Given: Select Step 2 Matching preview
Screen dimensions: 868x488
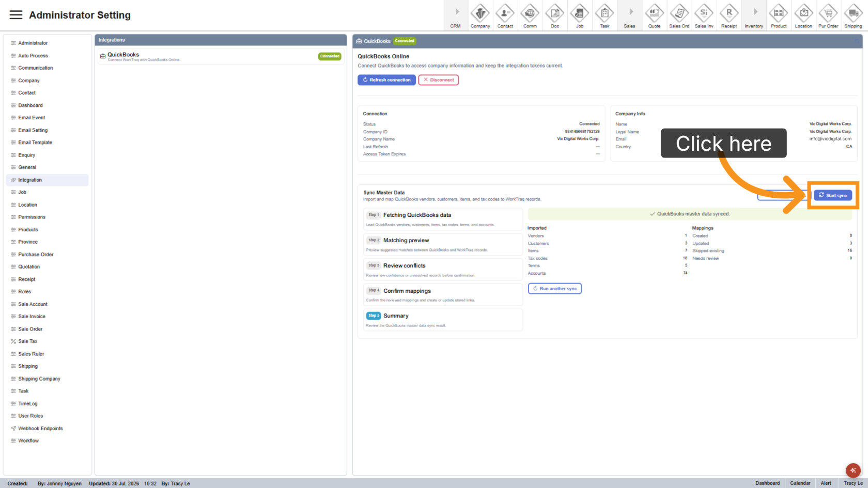Looking at the screenshot, I should coord(443,244).
